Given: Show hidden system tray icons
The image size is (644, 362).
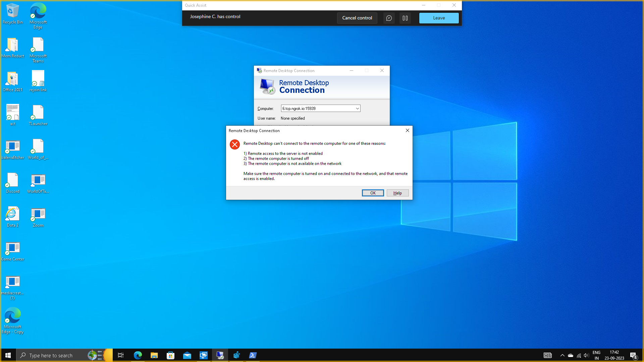Looking at the screenshot, I should 562,355.
